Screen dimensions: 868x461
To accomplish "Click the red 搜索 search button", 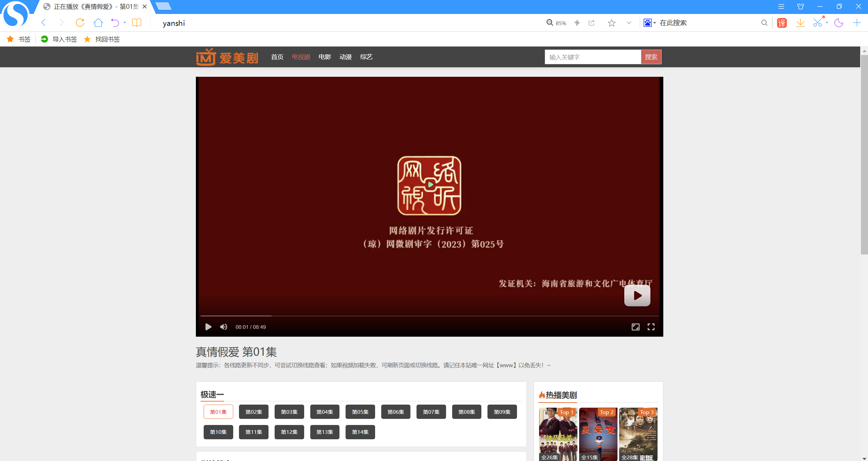I will point(651,57).
